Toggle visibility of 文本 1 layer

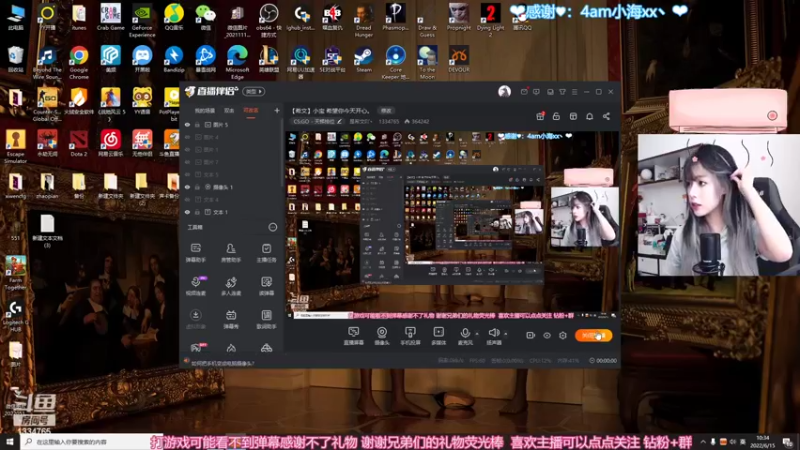point(187,212)
